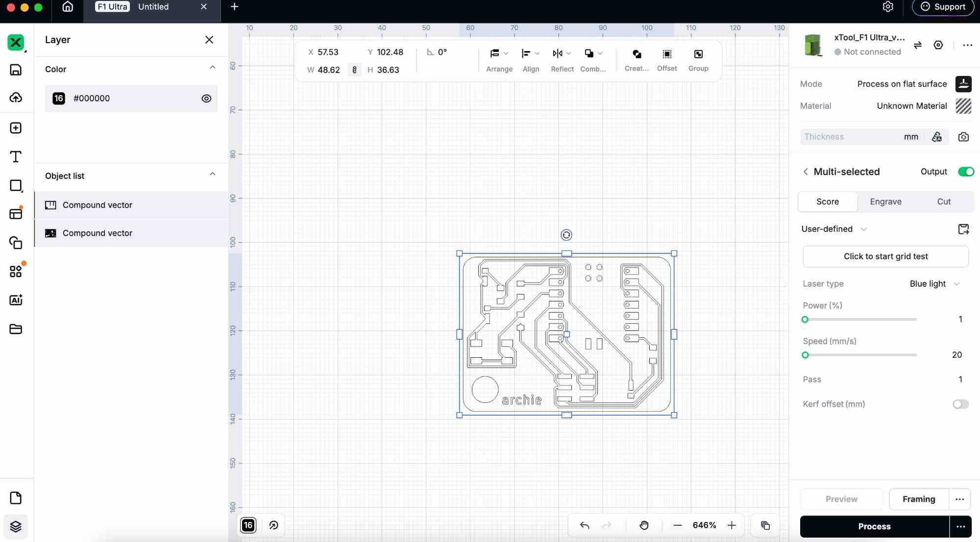The height and width of the screenshot is (542, 980).
Task: Switch to the Engrave tab
Action: [x=885, y=201]
